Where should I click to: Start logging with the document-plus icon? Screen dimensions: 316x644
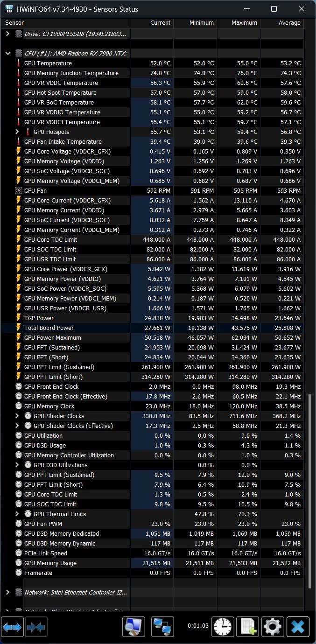248,627
